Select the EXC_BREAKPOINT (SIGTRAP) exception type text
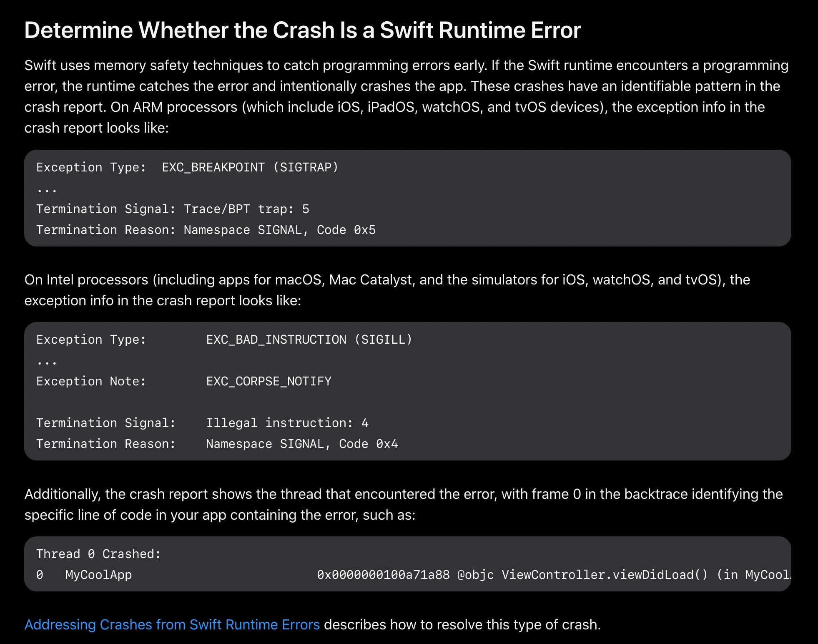This screenshot has width=818, height=644. 249,167
